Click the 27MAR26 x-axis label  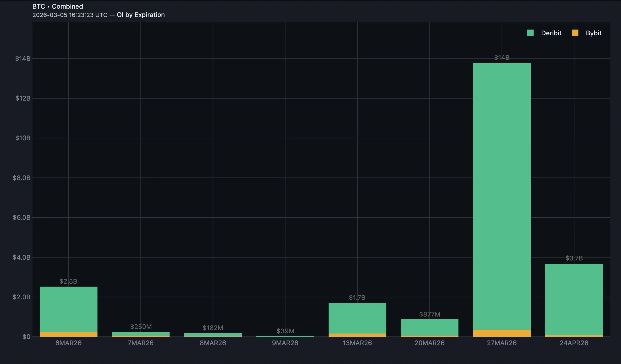502,343
